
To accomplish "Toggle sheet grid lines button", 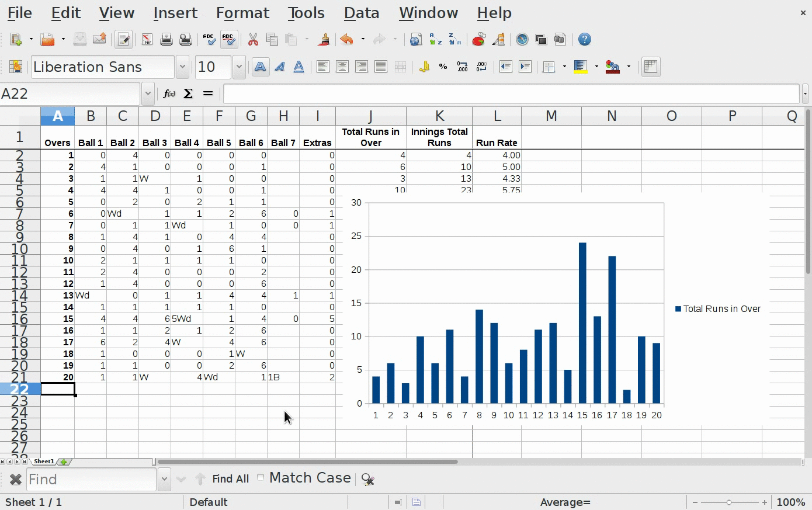I will click(650, 67).
